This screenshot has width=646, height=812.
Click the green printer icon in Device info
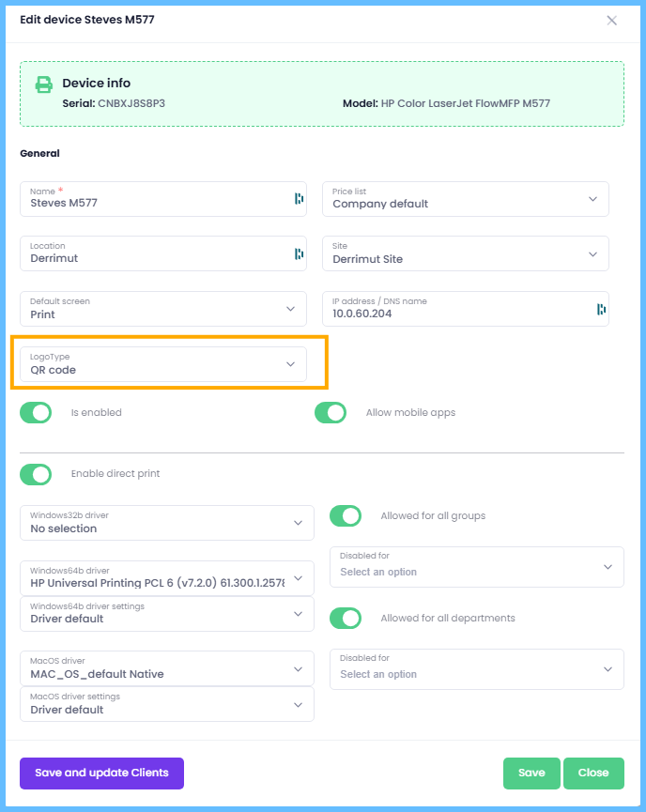click(43, 84)
